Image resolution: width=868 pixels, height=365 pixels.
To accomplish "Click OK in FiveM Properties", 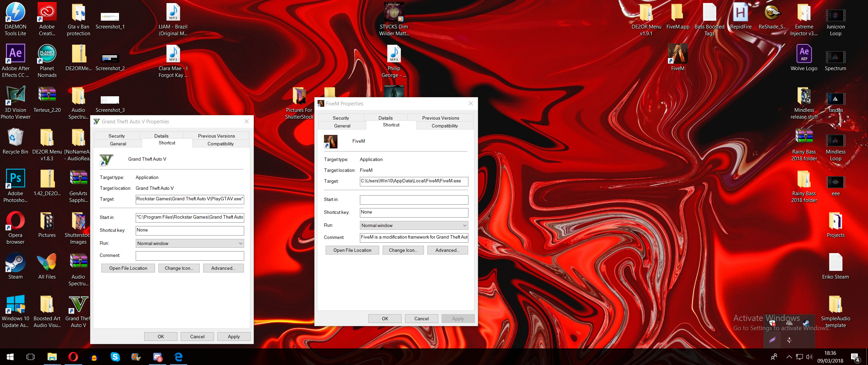I will [x=385, y=319].
